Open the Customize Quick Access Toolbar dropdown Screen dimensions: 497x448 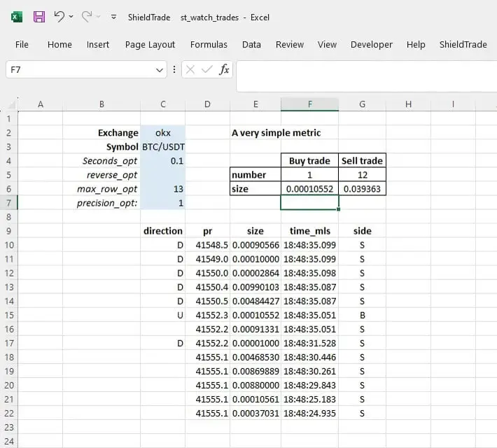pyautogui.click(x=114, y=17)
